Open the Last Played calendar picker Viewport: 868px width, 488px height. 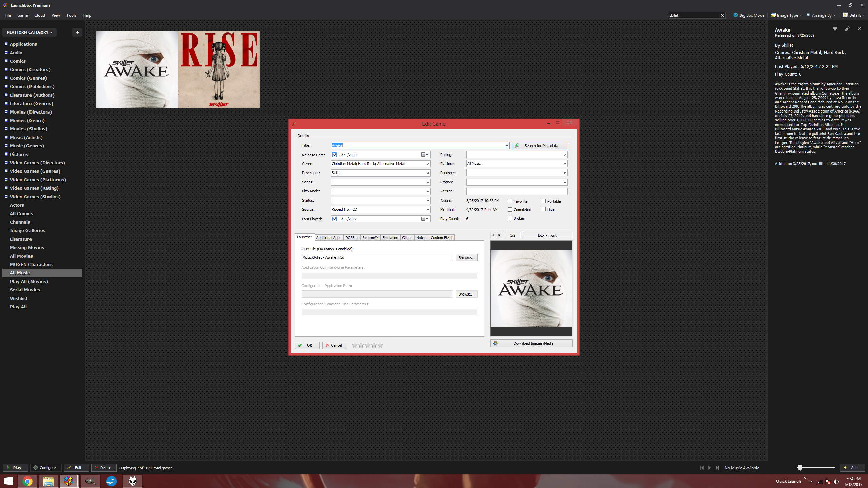425,219
